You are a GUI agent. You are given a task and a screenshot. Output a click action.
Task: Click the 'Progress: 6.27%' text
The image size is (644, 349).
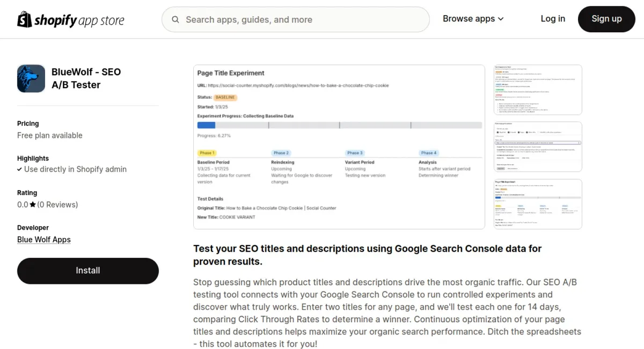214,136
